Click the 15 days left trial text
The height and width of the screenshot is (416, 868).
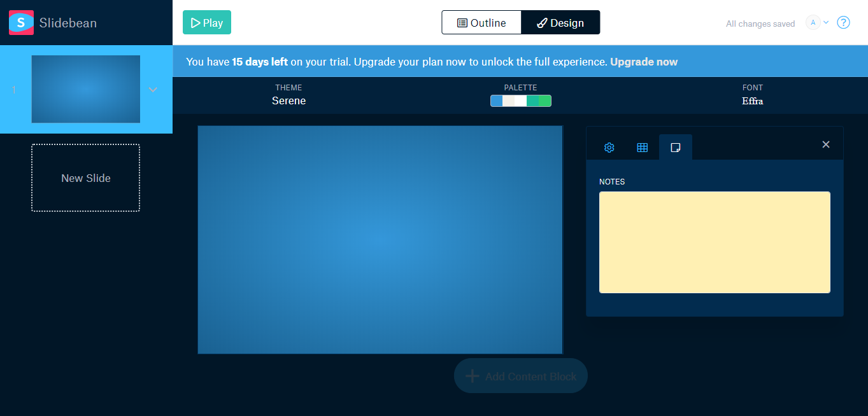pos(260,62)
